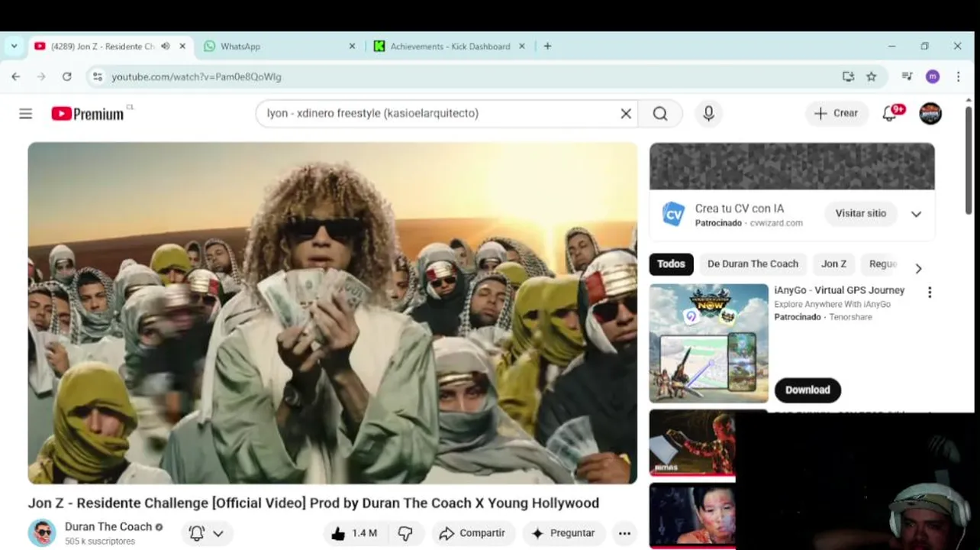Screen dimensions: 980x550
Task: Switch to the Achievements - Kick Dashboard tab
Action: [450, 46]
